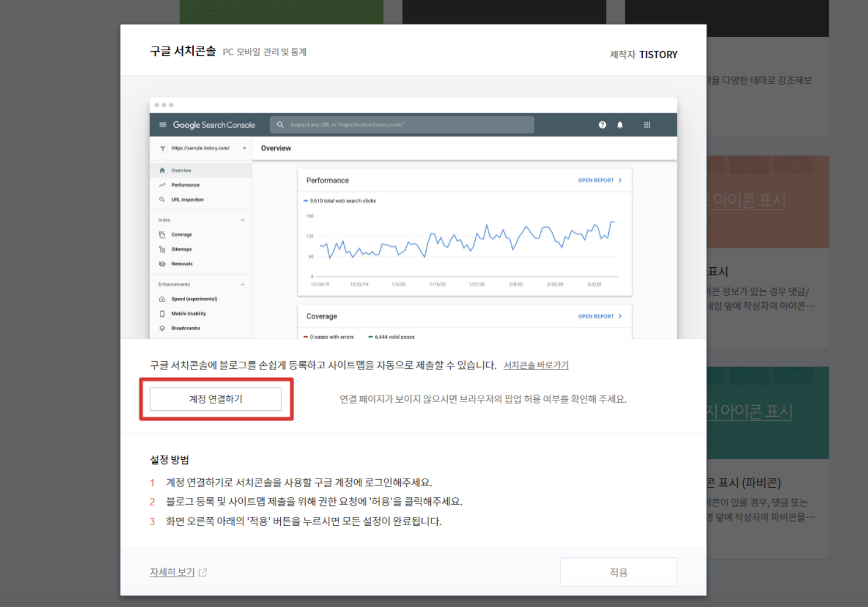Select Overview in the preview sidebar

pyautogui.click(x=201, y=170)
